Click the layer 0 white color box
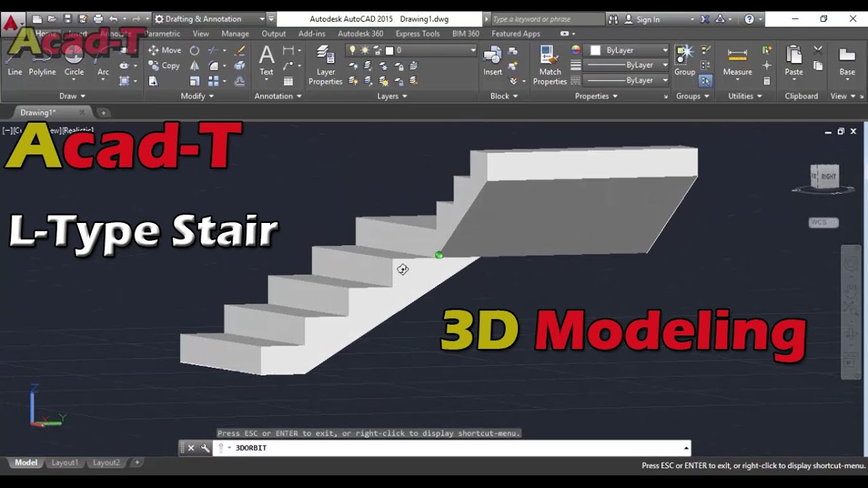The image size is (868, 488). pyautogui.click(x=389, y=50)
